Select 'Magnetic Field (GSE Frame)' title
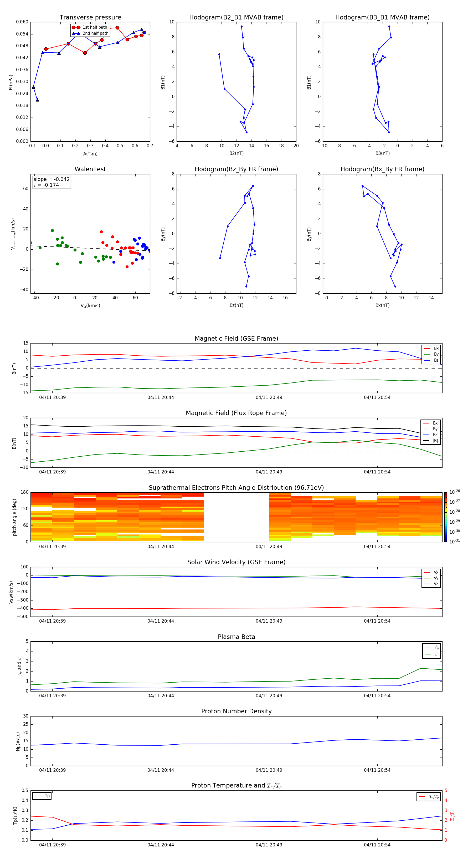Screen dimensions: 473x868 pos(236,339)
